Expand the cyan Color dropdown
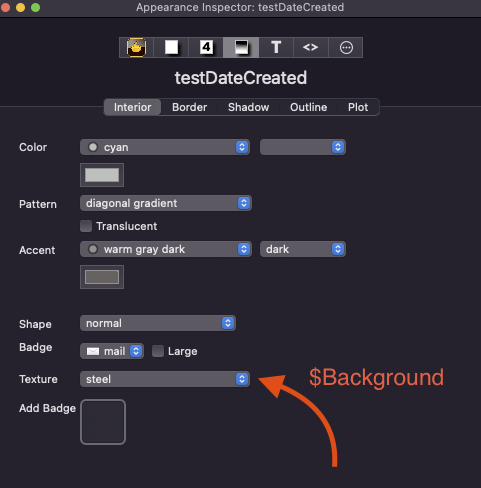The width and height of the screenshot is (481, 488). point(165,147)
